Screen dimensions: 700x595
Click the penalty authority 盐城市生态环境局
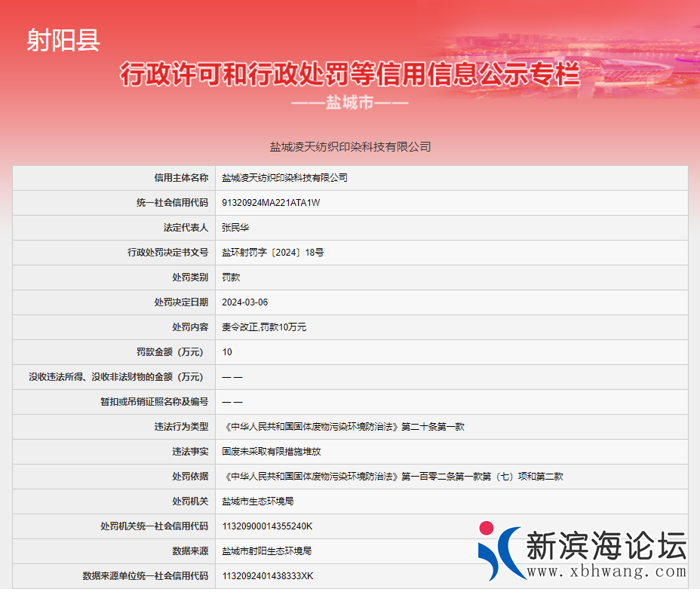(258, 501)
